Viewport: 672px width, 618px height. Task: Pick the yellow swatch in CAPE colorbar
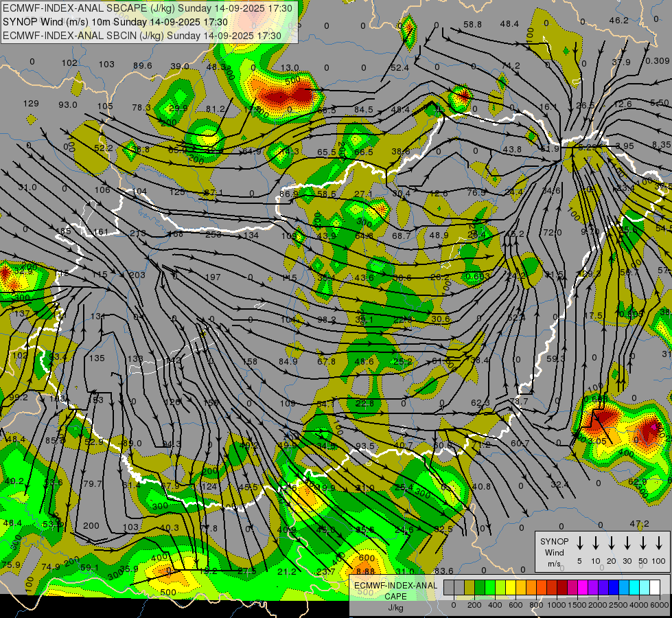[x=511, y=588]
